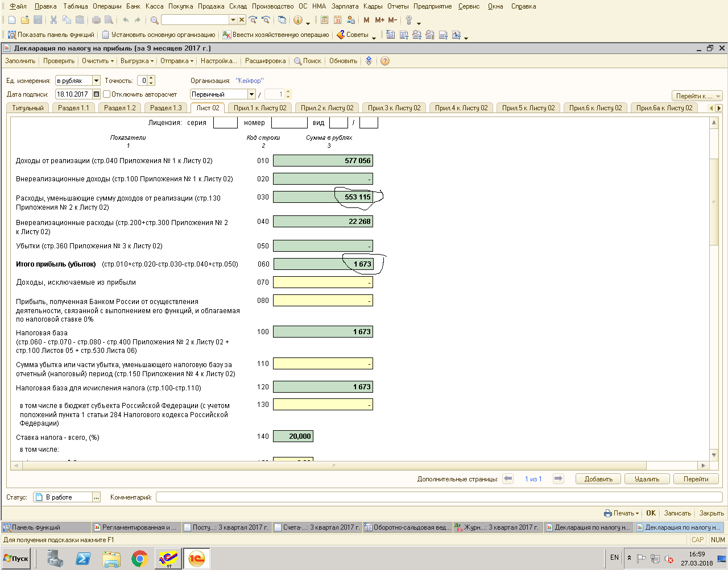This screenshot has height=570, width=728.
Task: Click the help question mark icon
Action: click(x=385, y=61)
